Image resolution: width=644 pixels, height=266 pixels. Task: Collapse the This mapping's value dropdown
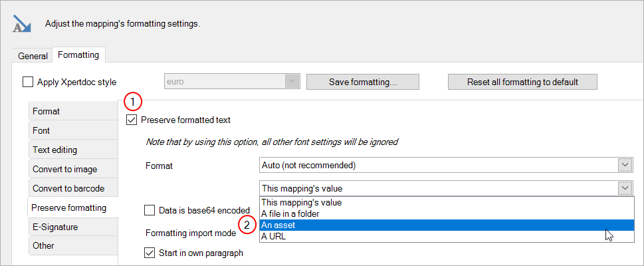point(625,188)
